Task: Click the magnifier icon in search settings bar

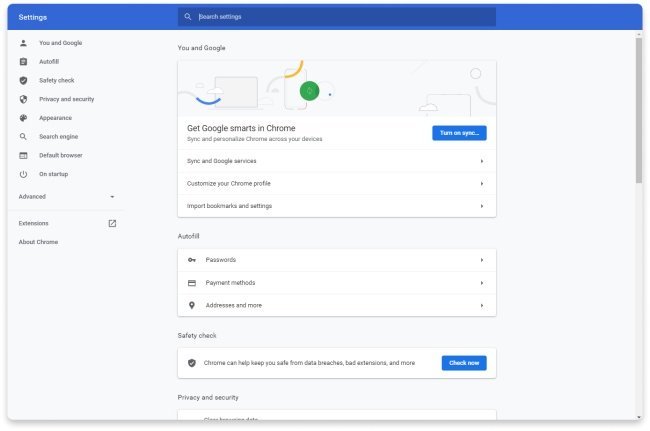Action: pos(188,17)
